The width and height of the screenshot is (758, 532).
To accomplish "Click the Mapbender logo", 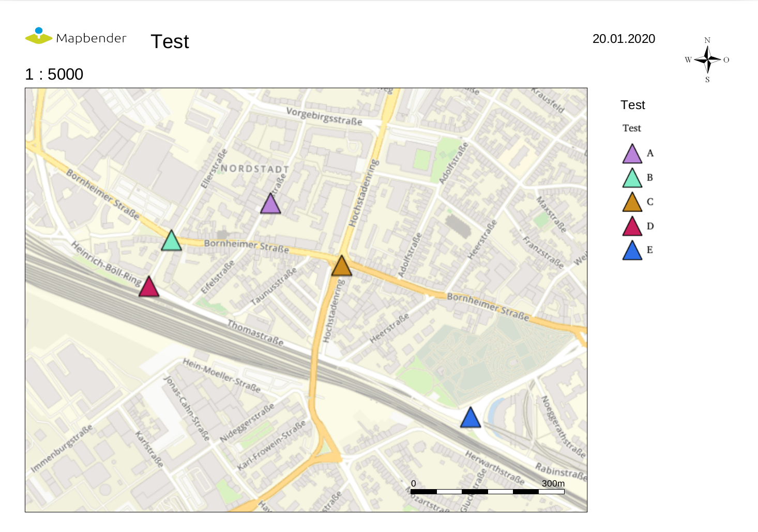I will 76,37.
